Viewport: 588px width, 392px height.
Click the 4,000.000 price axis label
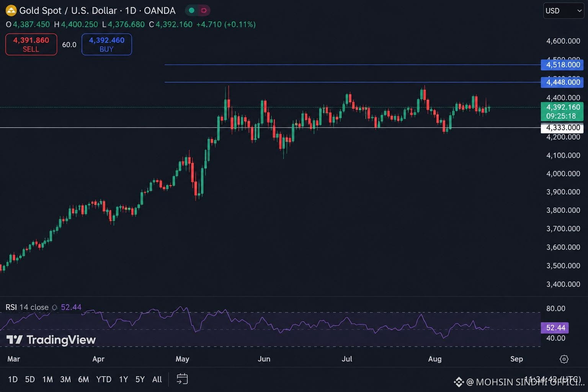coord(563,174)
